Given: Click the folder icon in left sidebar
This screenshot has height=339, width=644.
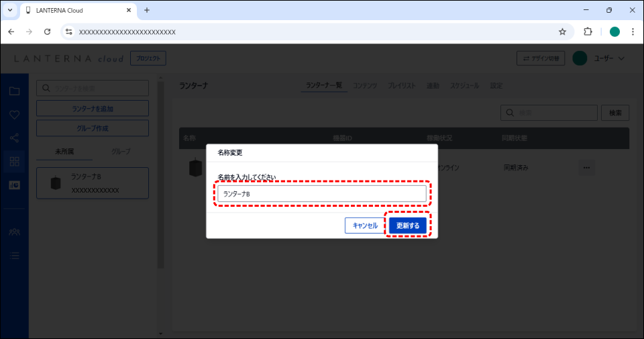Looking at the screenshot, I should click(14, 91).
